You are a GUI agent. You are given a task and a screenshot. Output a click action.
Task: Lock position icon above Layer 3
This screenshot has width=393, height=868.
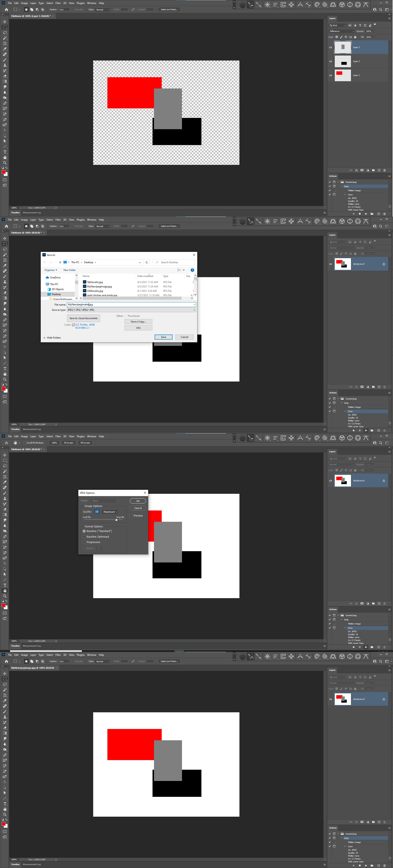point(346,37)
